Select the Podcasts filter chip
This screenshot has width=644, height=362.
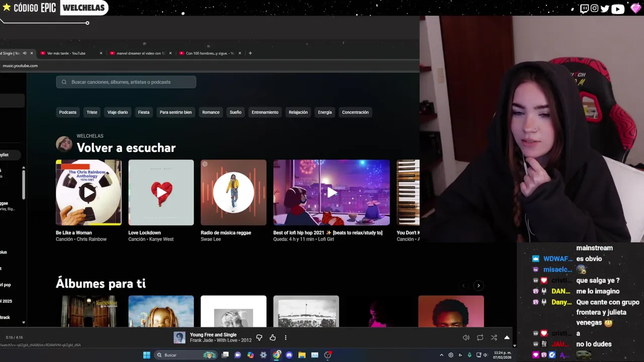point(67,112)
